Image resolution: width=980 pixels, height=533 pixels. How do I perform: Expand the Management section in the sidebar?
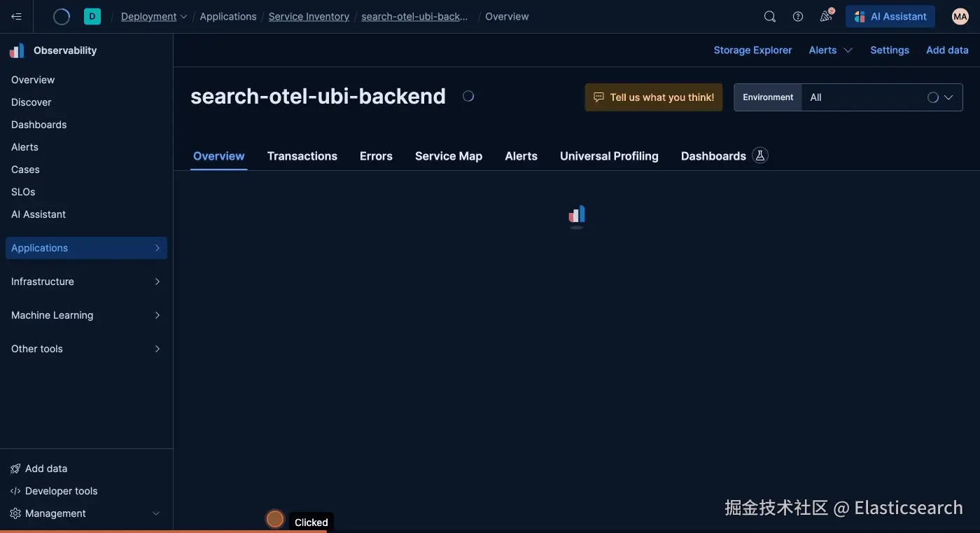86,513
